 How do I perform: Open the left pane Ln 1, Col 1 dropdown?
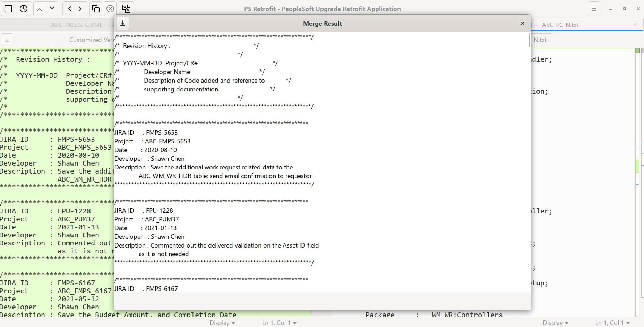tap(279, 323)
